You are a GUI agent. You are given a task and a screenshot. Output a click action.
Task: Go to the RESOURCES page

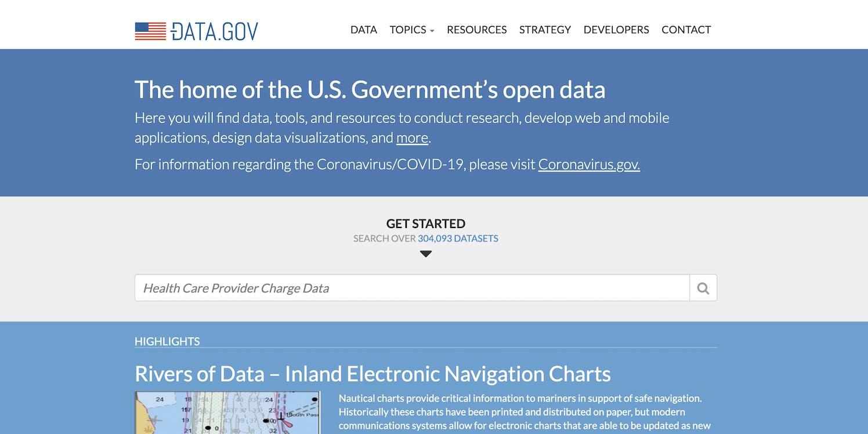[476, 30]
